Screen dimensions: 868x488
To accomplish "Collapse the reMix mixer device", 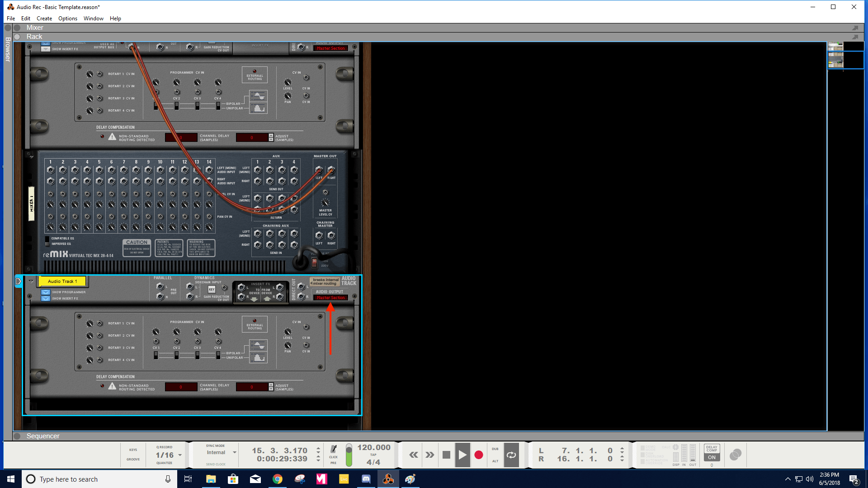I will tap(31, 157).
